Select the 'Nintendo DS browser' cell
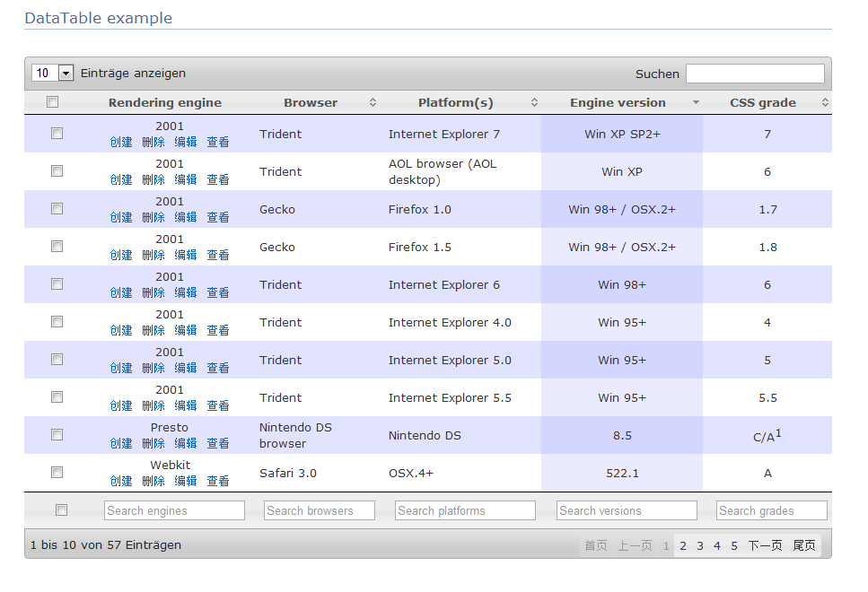The height and width of the screenshot is (592, 868). [317, 435]
